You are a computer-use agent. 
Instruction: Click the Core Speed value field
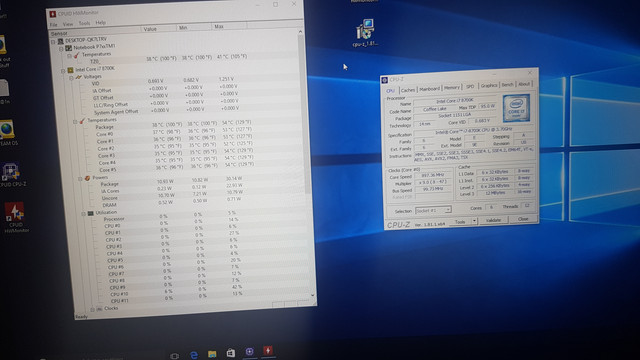pyautogui.click(x=432, y=176)
